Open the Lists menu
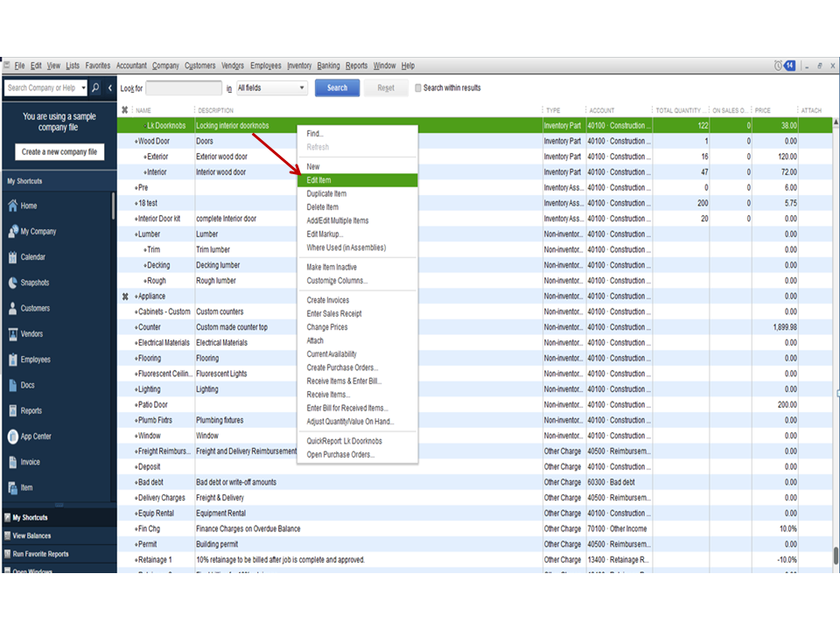The width and height of the screenshot is (840, 630). coord(73,66)
